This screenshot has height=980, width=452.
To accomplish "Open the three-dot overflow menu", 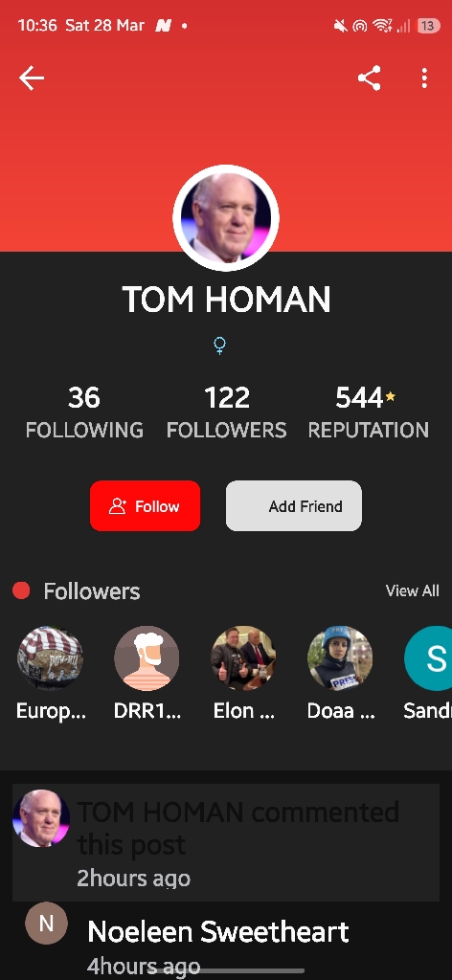I will [x=424, y=78].
